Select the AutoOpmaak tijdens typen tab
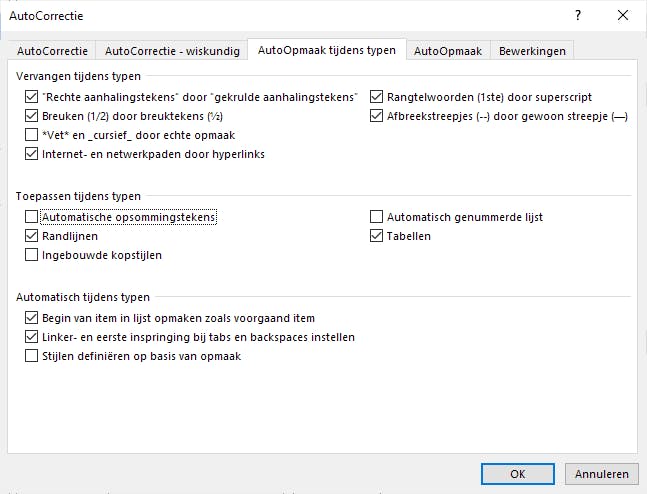Image resolution: width=647 pixels, height=494 pixels. coord(326,50)
